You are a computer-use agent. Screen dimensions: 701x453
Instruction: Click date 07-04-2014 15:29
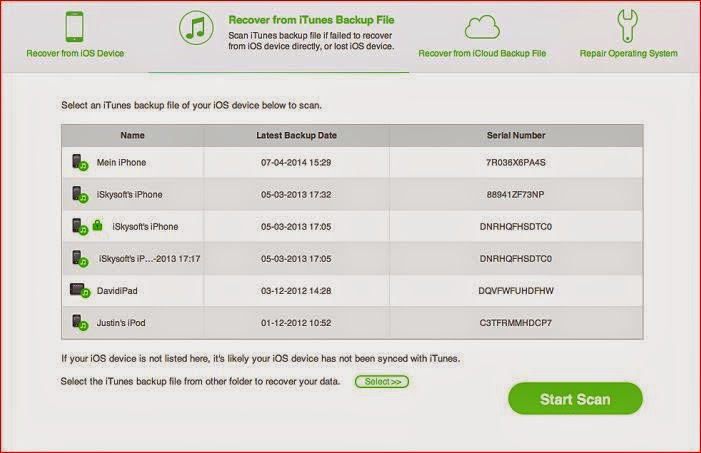pyautogui.click(x=296, y=162)
